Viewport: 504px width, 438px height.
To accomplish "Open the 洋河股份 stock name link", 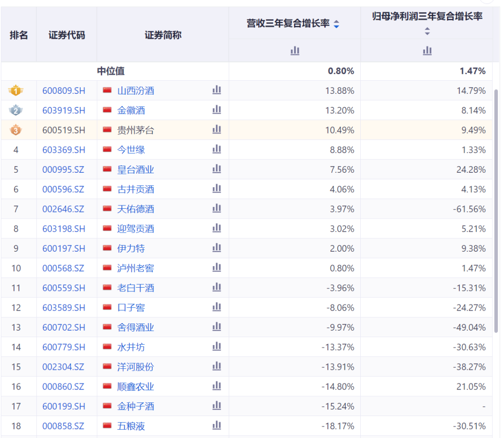I will 136,367.
